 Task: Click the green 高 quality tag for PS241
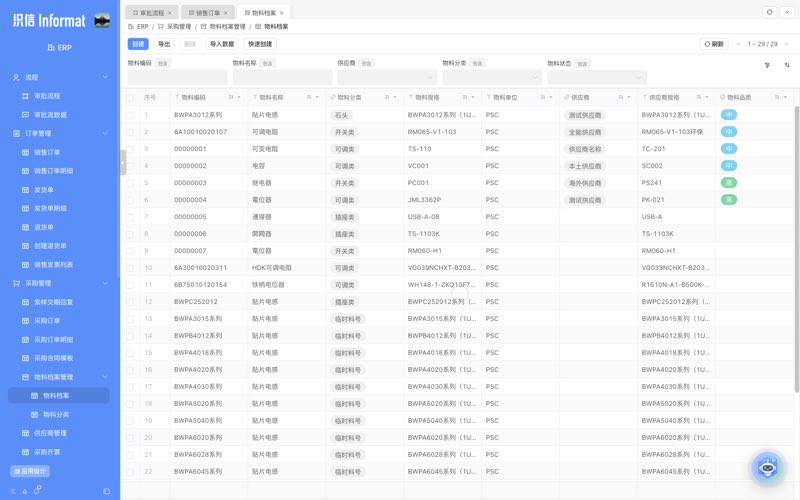(x=729, y=183)
